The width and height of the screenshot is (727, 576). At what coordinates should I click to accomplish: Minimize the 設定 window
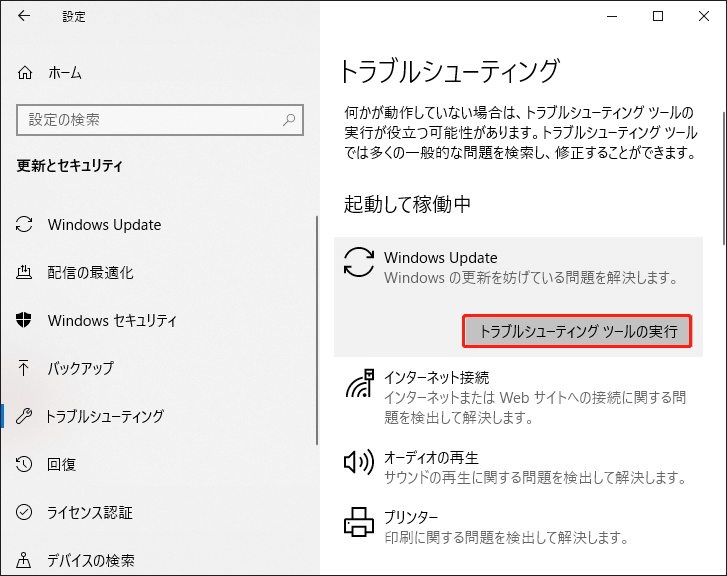[612, 16]
